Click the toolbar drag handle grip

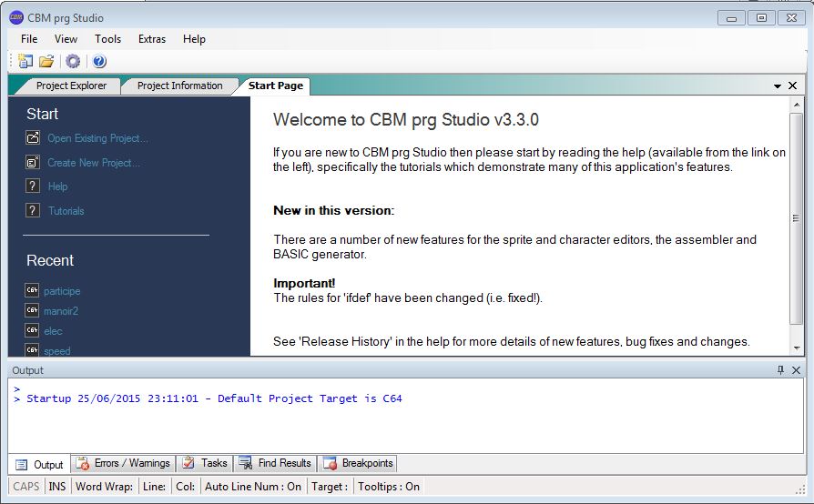click(11, 61)
